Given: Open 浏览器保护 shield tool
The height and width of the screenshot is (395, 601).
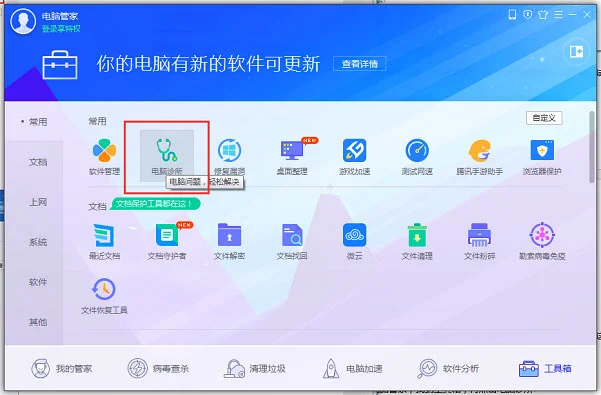Looking at the screenshot, I should (x=542, y=157).
